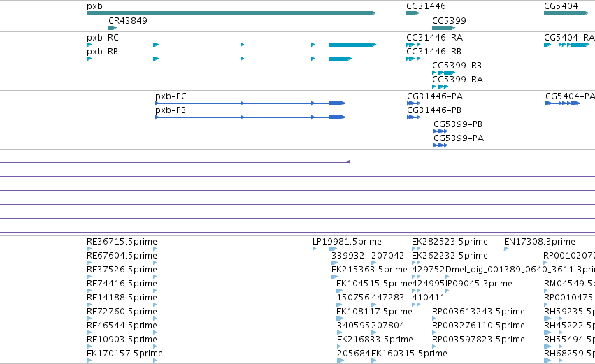Viewport: 595px width, 364px height.
Task: Select the CG31446-RB transcript label
Action: coord(433,52)
